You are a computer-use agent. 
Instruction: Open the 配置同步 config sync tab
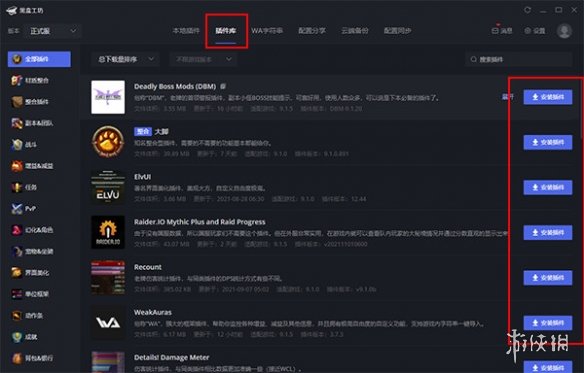(x=397, y=31)
